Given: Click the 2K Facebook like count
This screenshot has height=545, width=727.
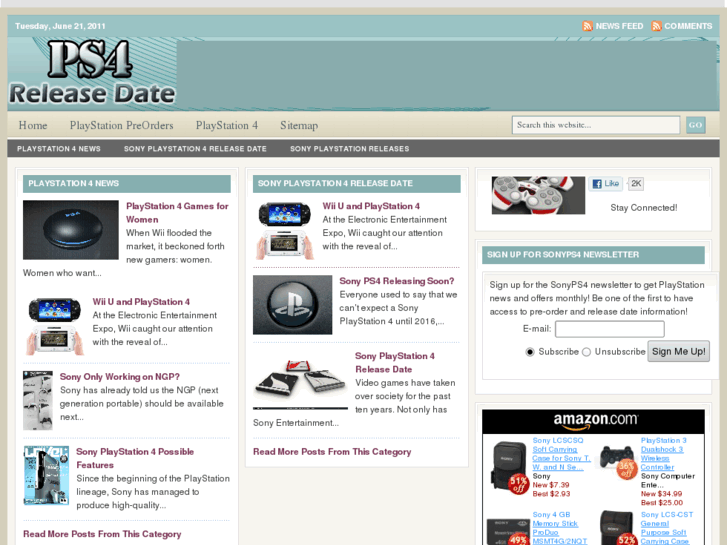Looking at the screenshot, I should coord(636,183).
